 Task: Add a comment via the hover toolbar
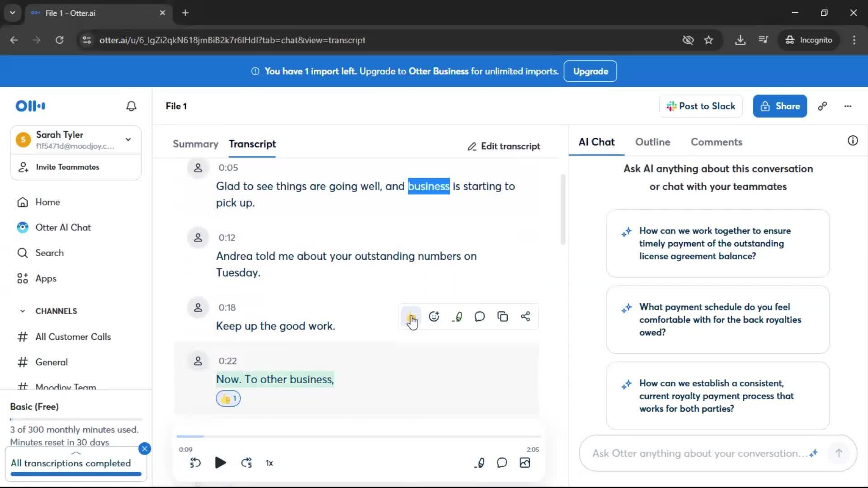(x=480, y=316)
